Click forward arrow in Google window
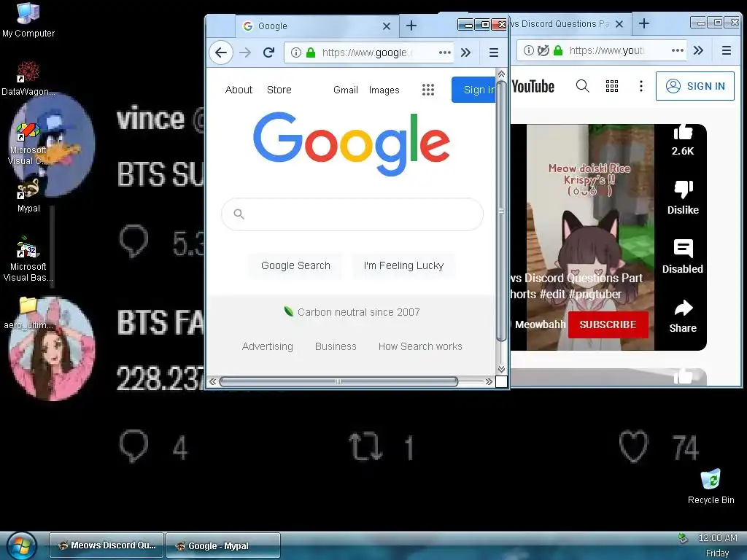The height and width of the screenshot is (560, 747). point(245,52)
